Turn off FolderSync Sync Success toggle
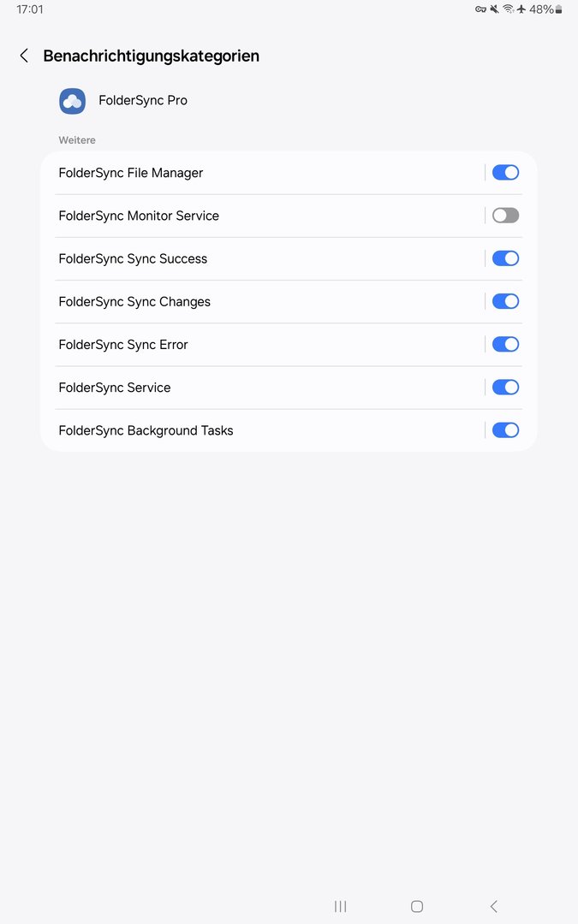Screen dimensions: 578x924 pyautogui.click(x=505, y=258)
